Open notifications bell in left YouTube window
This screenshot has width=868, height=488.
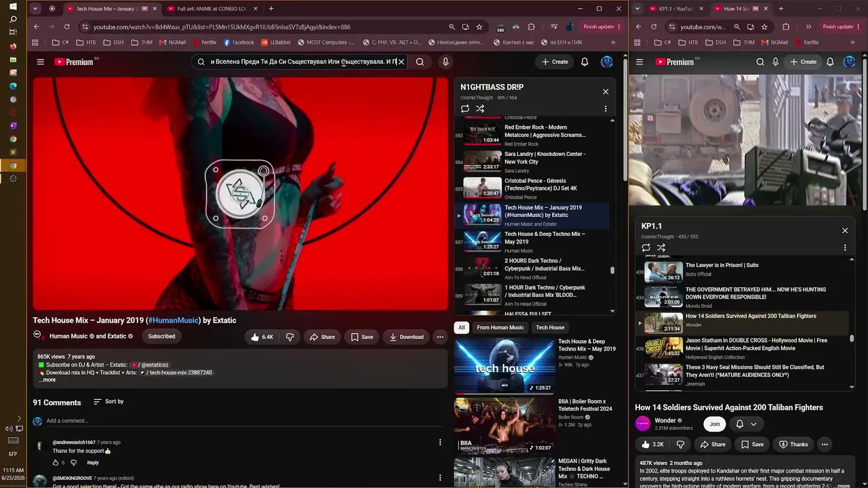[x=585, y=62]
